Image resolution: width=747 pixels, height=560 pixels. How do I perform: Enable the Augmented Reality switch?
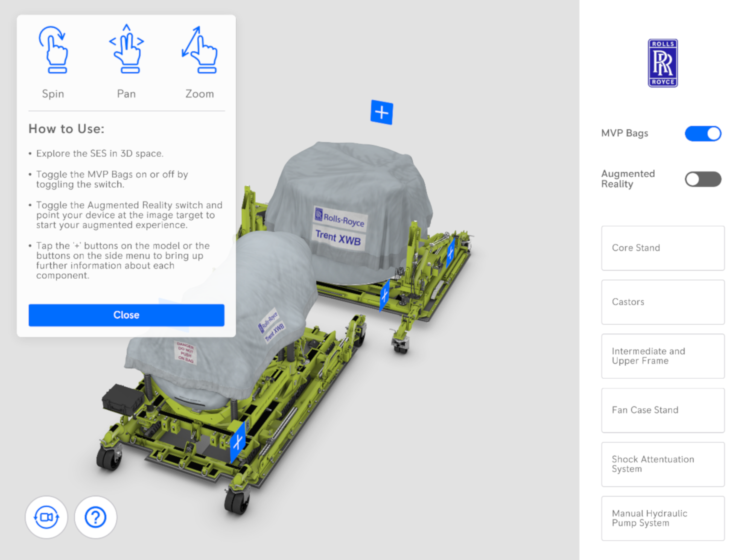(703, 179)
